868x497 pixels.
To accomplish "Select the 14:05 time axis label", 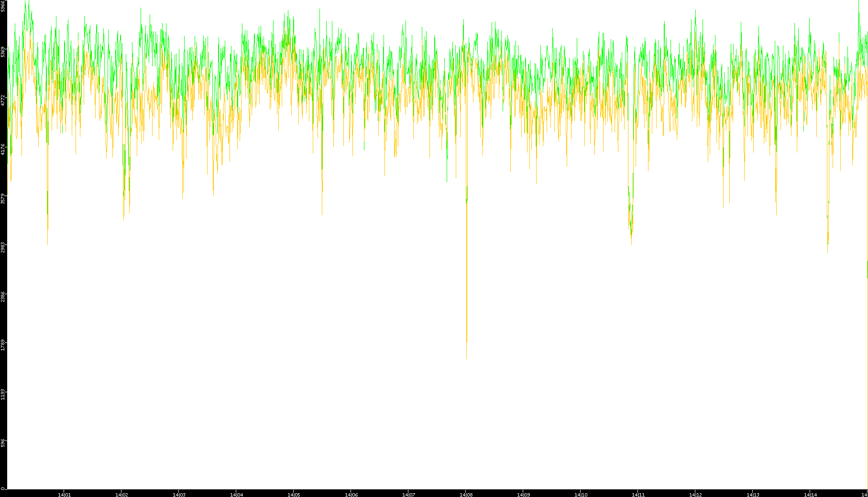I will [x=294, y=495].
